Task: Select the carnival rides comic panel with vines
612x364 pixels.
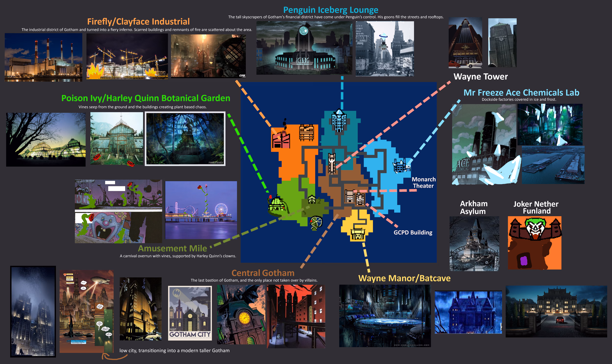Action: (118, 194)
